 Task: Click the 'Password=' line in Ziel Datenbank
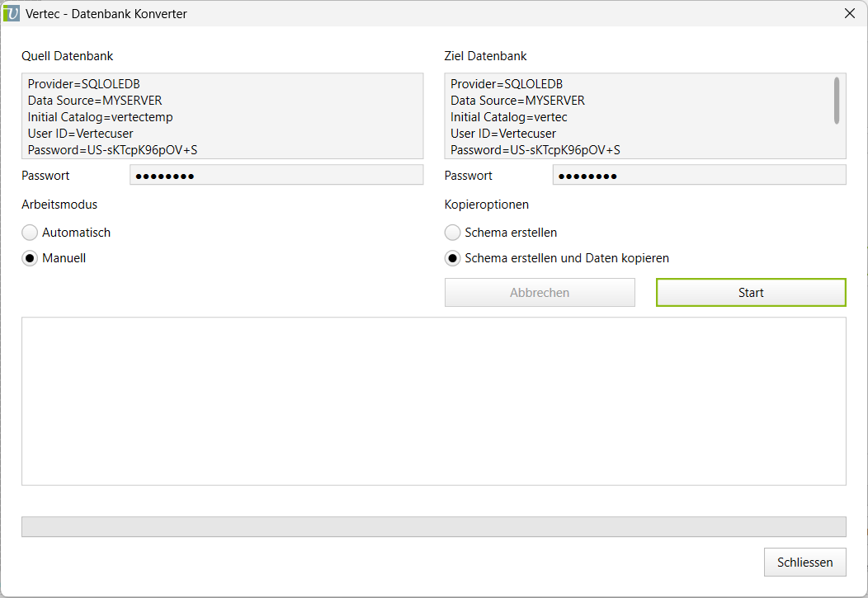pyautogui.click(x=535, y=150)
